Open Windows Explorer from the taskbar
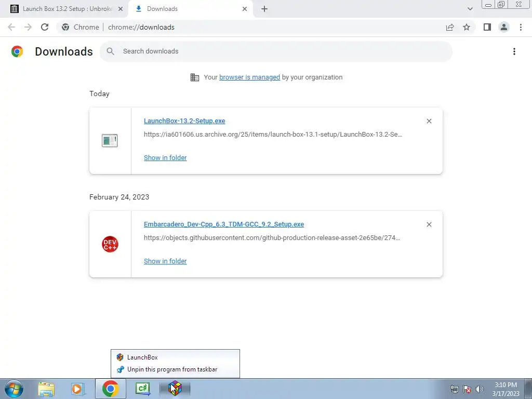This screenshot has width=532, height=399. (x=46, y=389)
